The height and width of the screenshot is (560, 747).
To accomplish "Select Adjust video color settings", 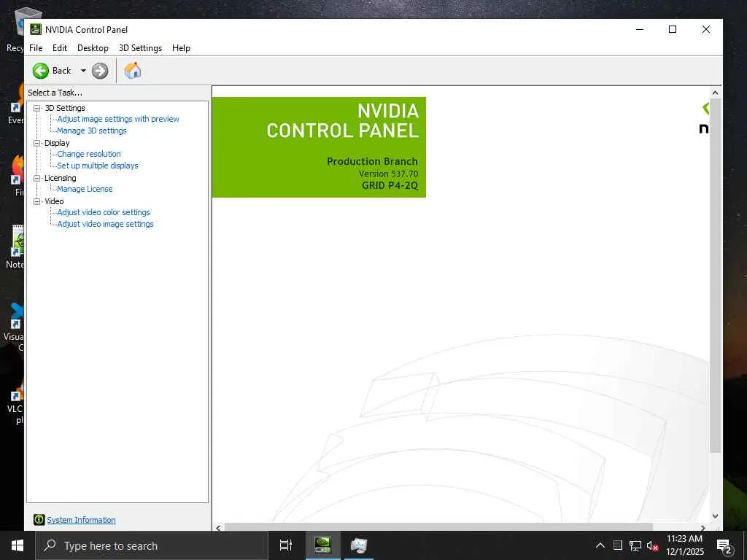I will coord(104,212).
